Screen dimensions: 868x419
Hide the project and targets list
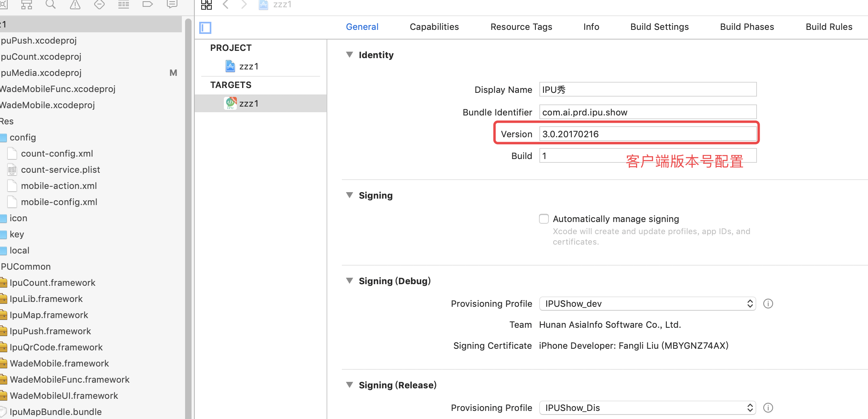(x=205, y=27)
